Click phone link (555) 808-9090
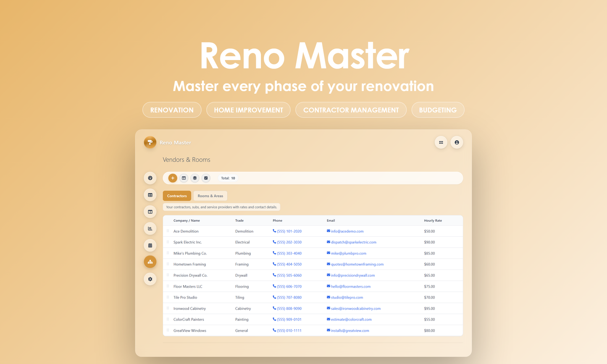Image resolution: width=607 pixels, height=364 pixels. pyautogui.click(x=287, y=309)
